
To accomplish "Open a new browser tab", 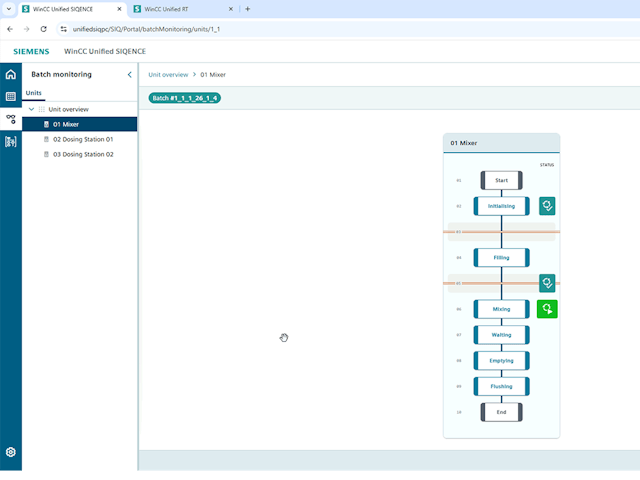I will [x=247, y=9].
